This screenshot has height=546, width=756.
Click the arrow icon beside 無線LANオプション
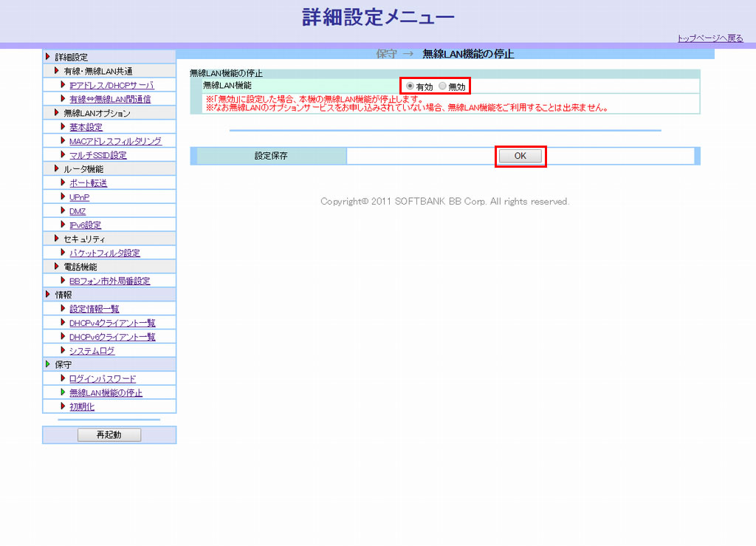(x=57, y=113)
